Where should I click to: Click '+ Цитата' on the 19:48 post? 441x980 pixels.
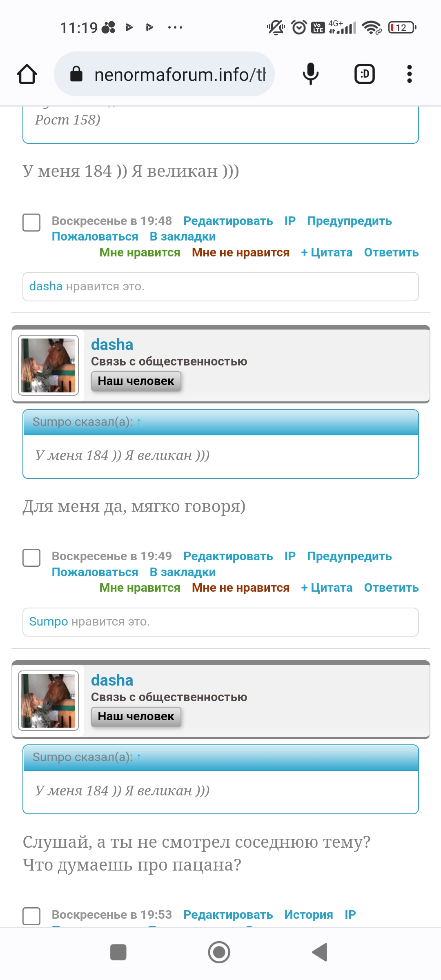[x=327, y=252]
